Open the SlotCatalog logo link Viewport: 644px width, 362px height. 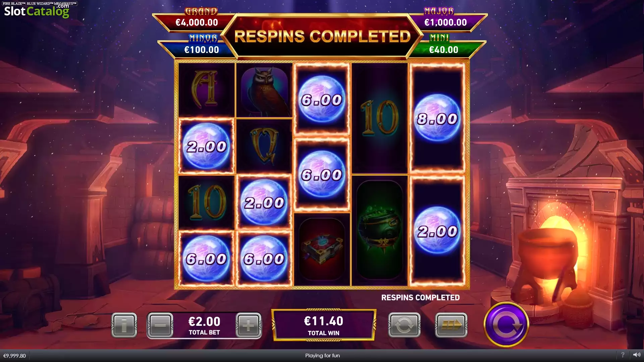click(37, 11)
